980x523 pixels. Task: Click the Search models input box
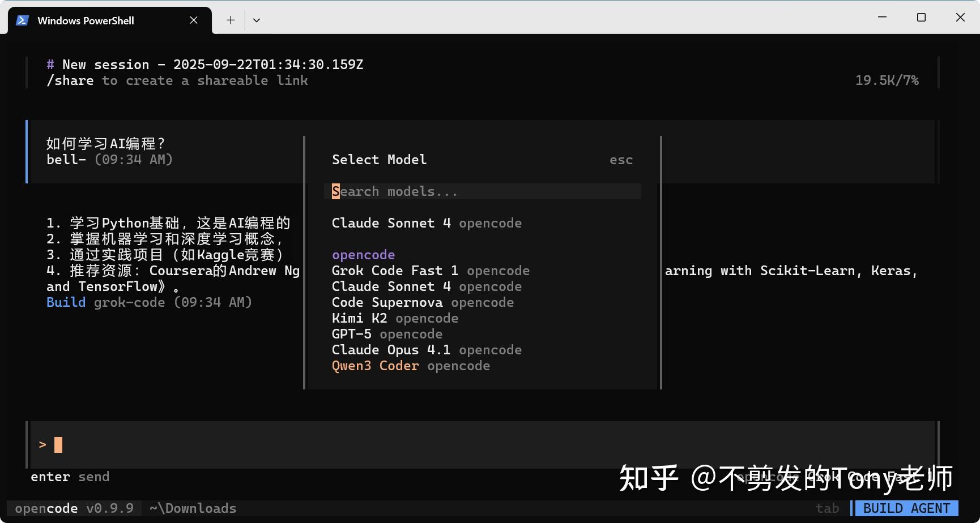point(482,191)
